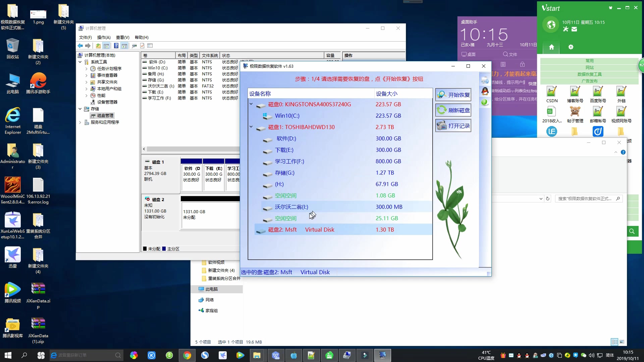
Task: Collapse the 磁盘1 TOSHIBA disk node
Action: pos(251,127)
